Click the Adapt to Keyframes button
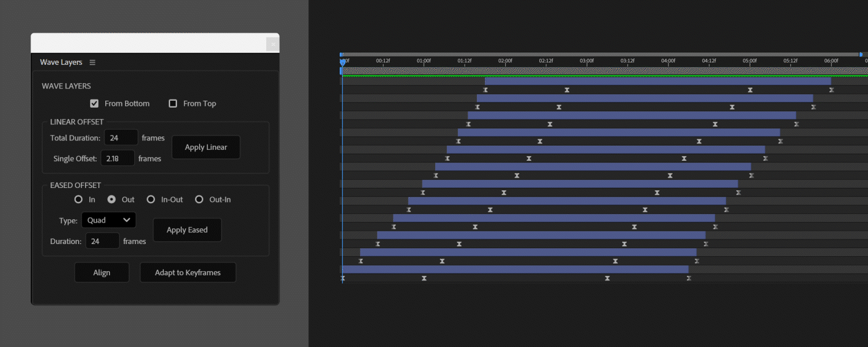868x347 pixels. [x=188, y=273]
